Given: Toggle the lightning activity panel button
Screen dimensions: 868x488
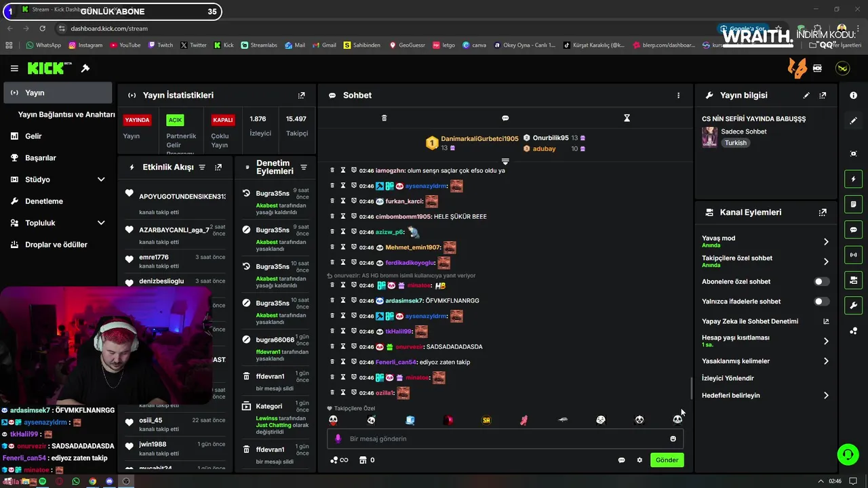Looking at the screenshot, I should (853, 179).
